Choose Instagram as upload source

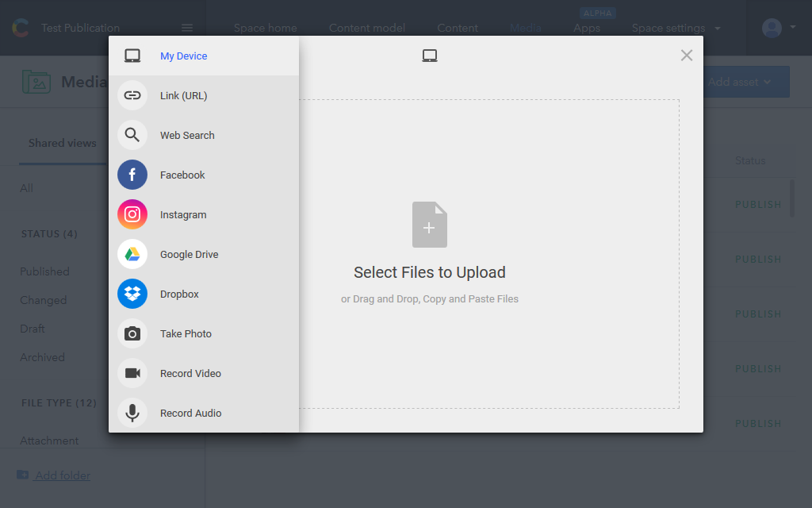tap(132, 214)
